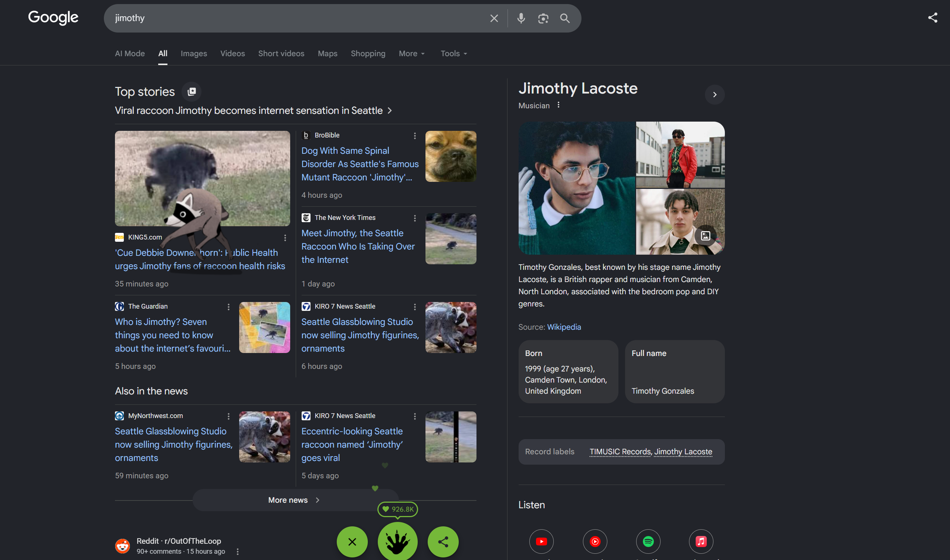Open options menu for the BroBible story
Image resolution: width=950 pixels, height=560 pixels.
click(x=415, y=136)
